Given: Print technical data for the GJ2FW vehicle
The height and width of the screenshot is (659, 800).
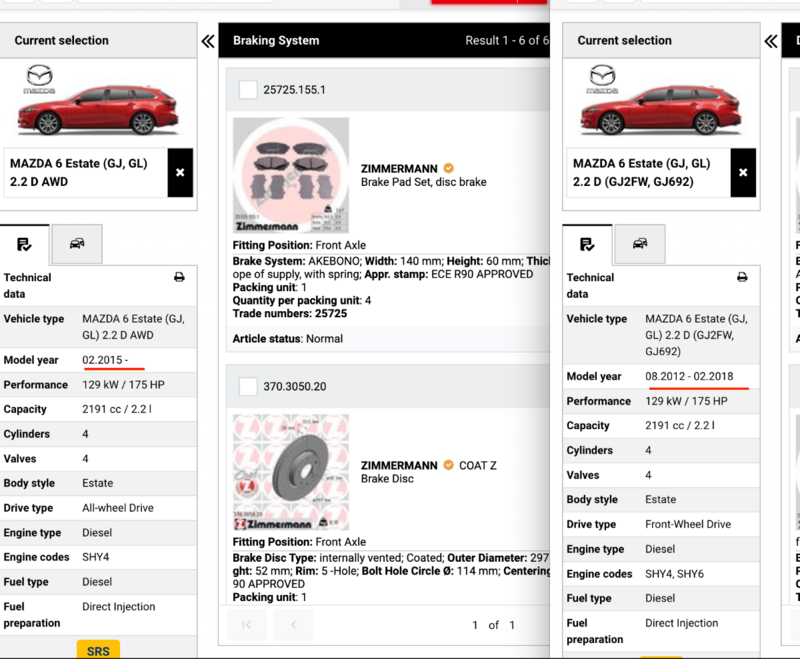Looking at the screenshot, I should click(x=742, y=277).
